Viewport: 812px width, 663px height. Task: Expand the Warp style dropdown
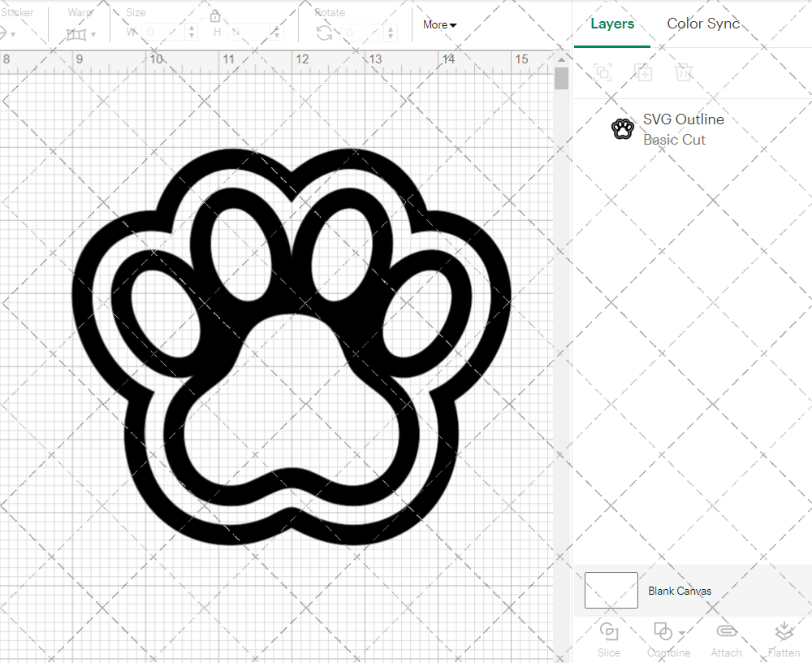tap(94, 35)
